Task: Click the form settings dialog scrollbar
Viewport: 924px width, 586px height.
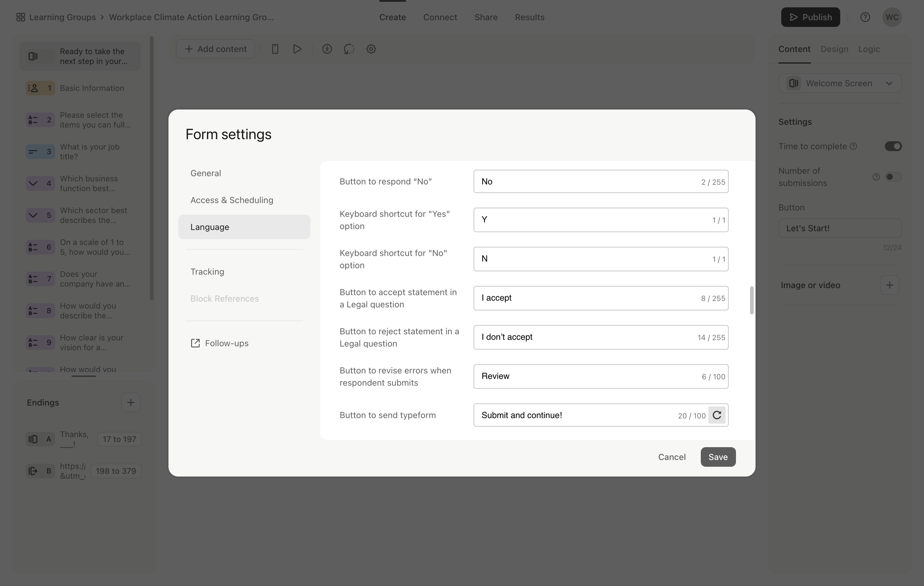Action: coord(751,300)
